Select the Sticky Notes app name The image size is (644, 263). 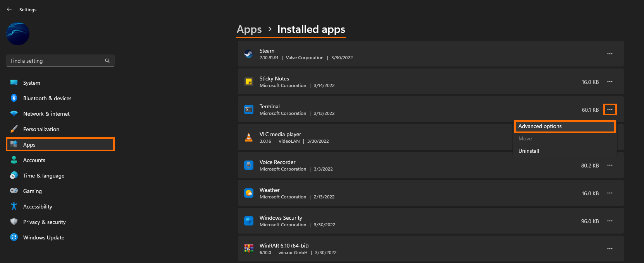(274, 79)
